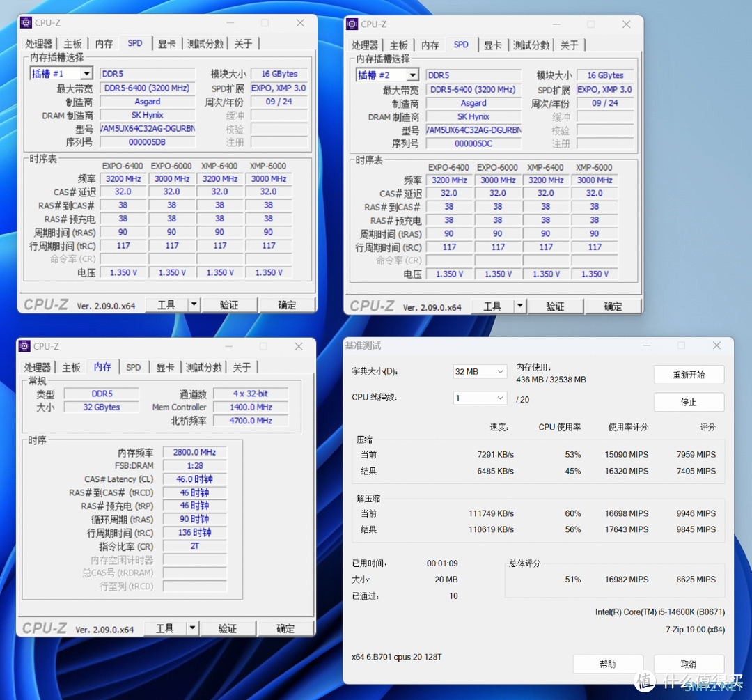Click the serial number 000005DB field

click(147, 142)
